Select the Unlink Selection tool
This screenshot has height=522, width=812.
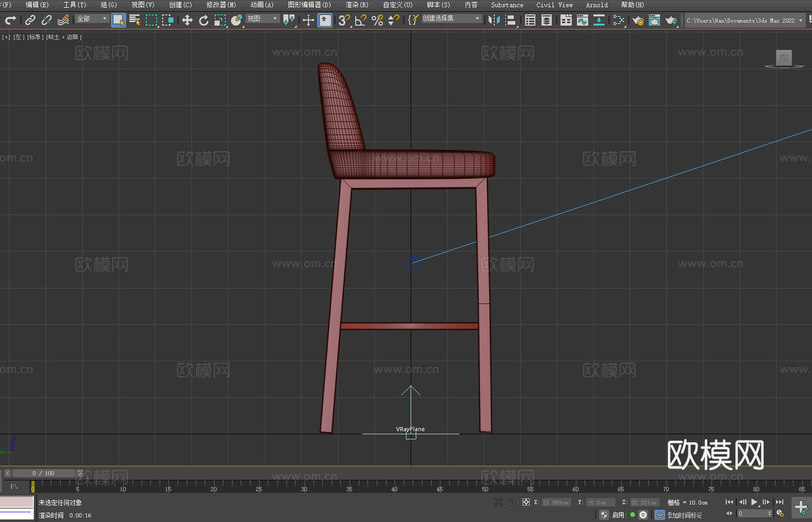click(x=47, y=20)
